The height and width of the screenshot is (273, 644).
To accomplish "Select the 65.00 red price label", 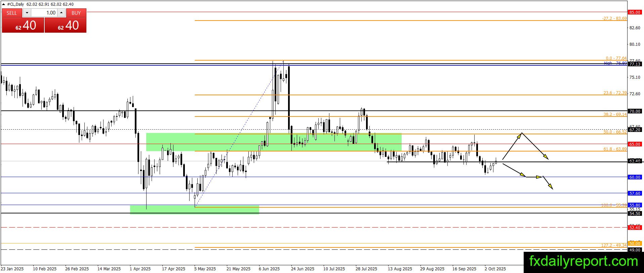I will pos(635,144).
